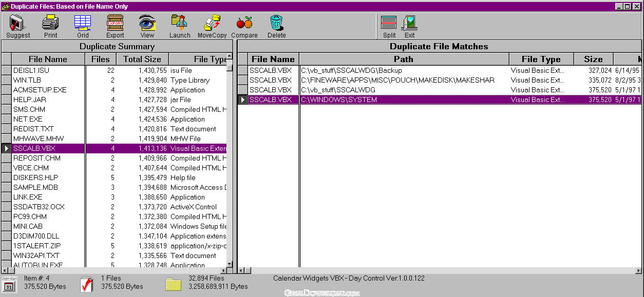
Task: Maximize the Duplicate Files window
Action: pos(628,6)
